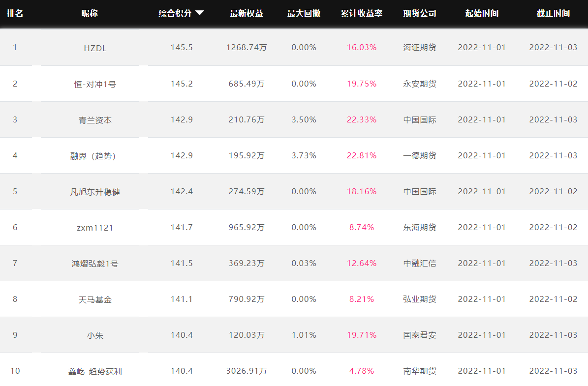This screenshot has height=386, width=588.
Task: Sort by 最大回撤 column header
Action: click(304, 14)
